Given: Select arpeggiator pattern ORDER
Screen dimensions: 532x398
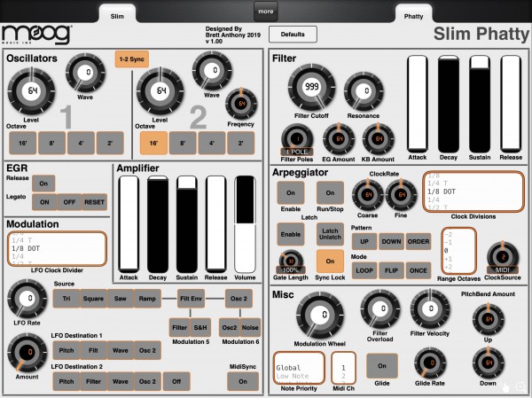Looking at the screenshot, I should tap(419, 242).
